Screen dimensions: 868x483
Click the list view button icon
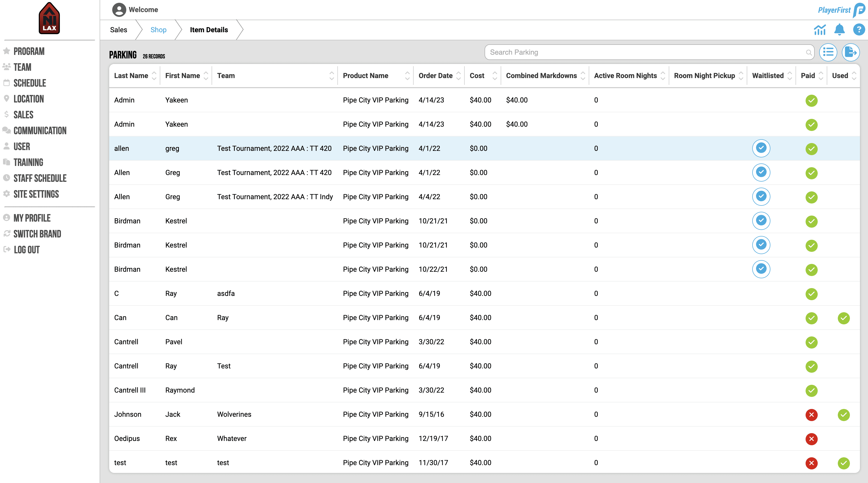(x=828, y=52)
